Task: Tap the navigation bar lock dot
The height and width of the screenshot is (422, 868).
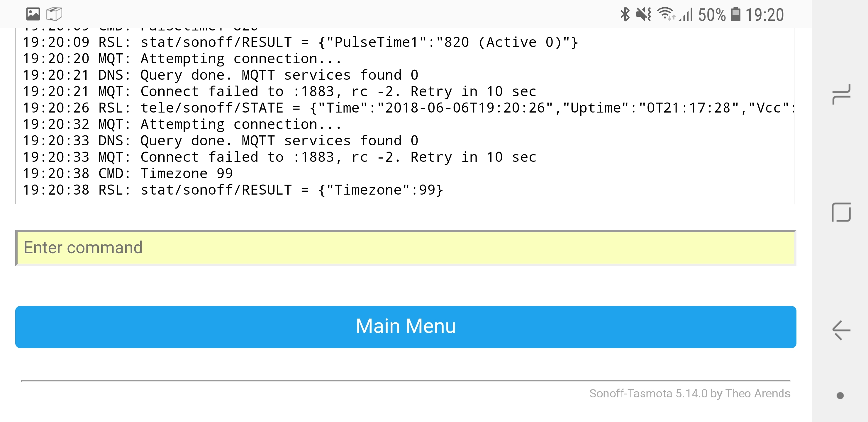Action: [x=840, y=395]
